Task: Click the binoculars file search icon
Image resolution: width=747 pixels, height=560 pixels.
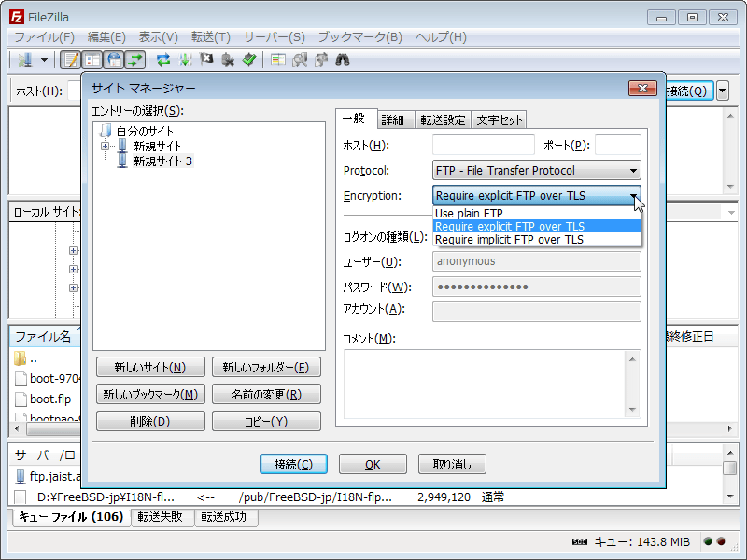Action: pyautogui.click(x=343, y=60)
